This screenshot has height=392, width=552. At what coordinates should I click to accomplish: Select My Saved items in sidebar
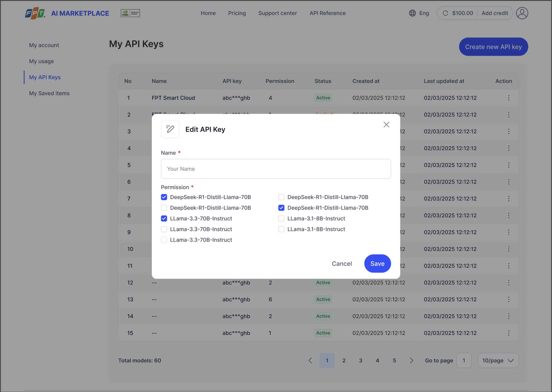click(x=49, y=93)
